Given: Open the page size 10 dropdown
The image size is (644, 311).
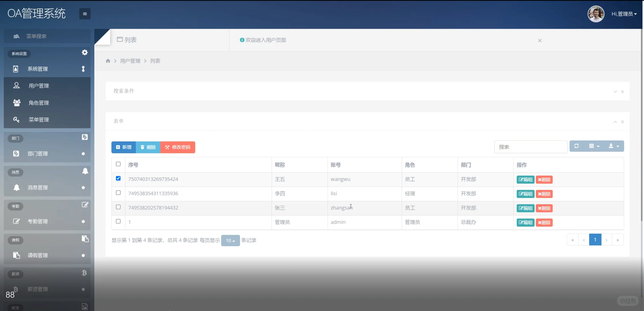Looking at the screenshot, I should pyautogui.click(x=230, y=240).
